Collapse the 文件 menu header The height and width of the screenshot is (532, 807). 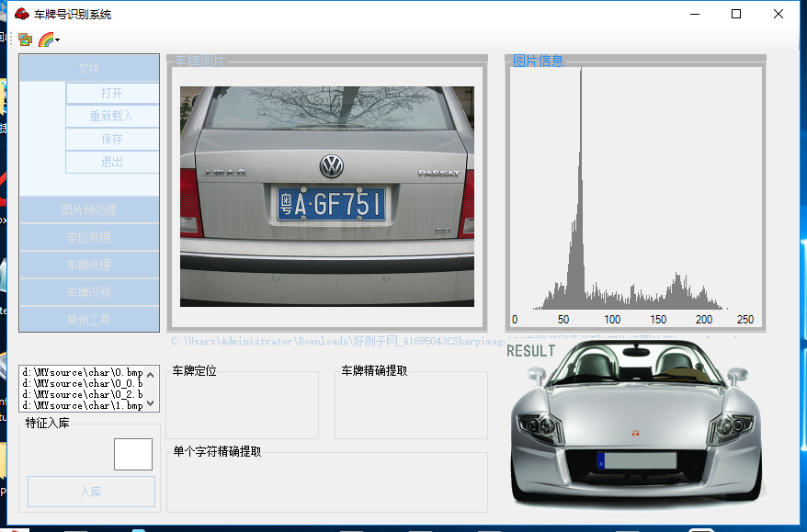(x=89, y=68)
